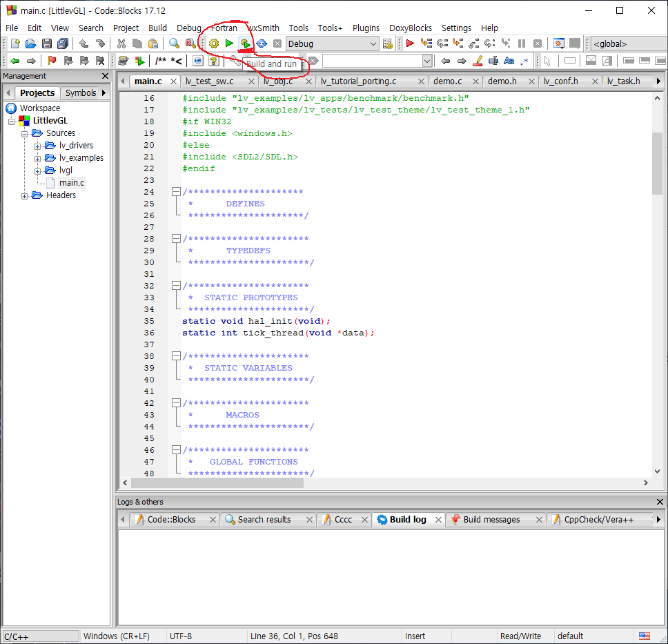This screenshot has width=668, height=644.
Task: Click the Redo arrow icon
Action: 100,43
